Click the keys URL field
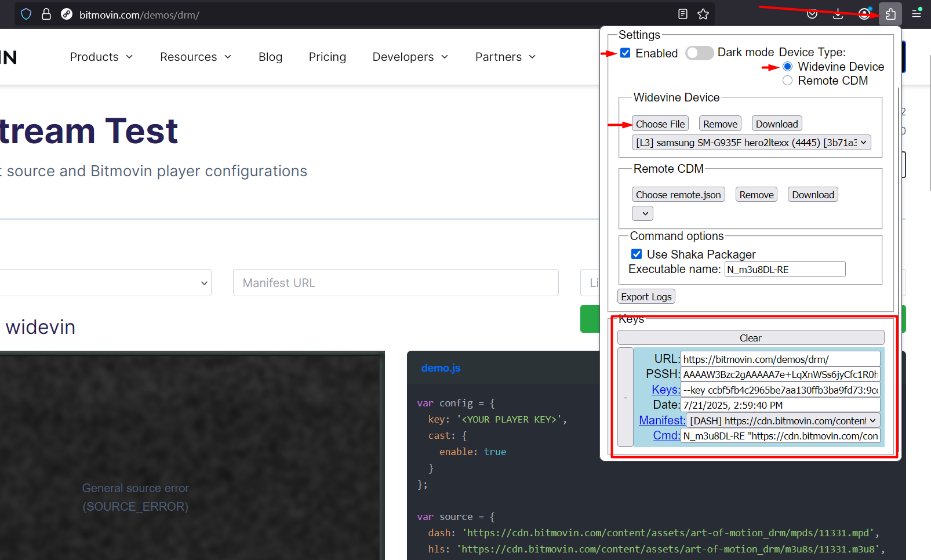Image resolution: width=931 pixels, height=560 pixels. 780,359
